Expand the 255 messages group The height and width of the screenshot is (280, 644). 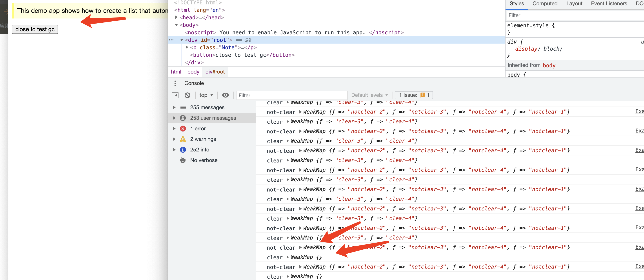tap(174, 107)
